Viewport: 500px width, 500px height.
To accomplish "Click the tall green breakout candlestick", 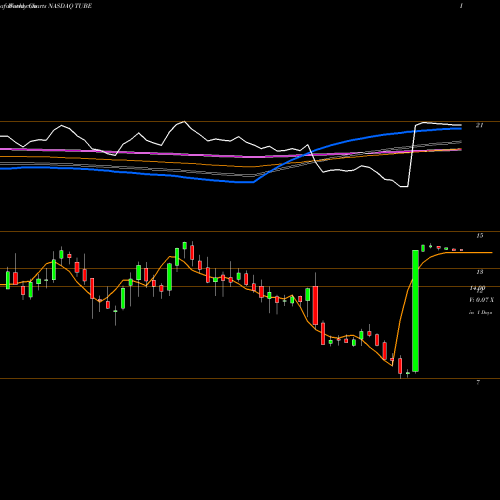I will pos(415,311).
